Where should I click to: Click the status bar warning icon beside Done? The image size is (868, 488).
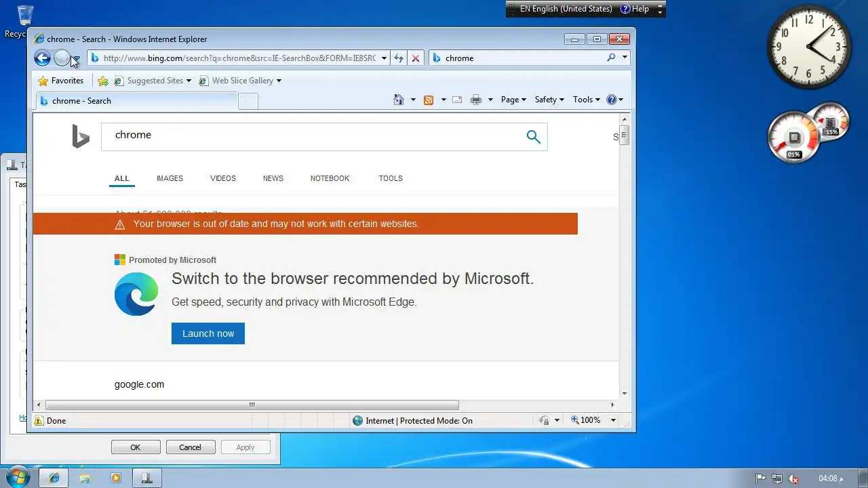pos(39,421)
